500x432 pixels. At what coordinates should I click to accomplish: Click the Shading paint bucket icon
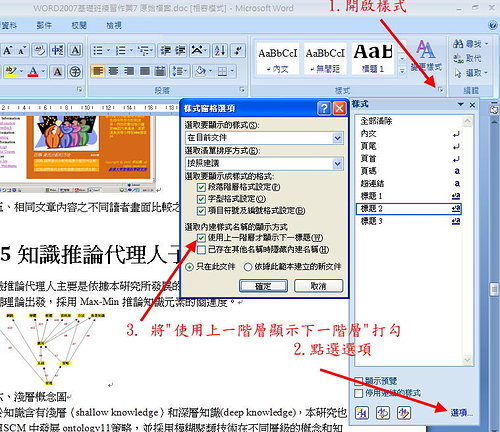(x=201, y=71)
